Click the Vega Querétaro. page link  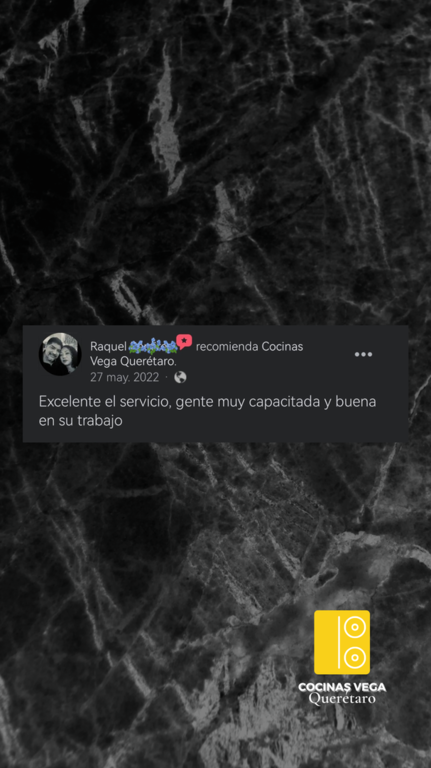(133, 362)
